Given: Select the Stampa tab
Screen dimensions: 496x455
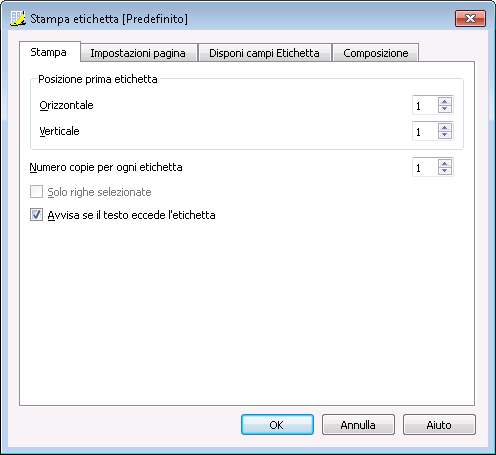Looking at the screenshot, I should 49,52.
